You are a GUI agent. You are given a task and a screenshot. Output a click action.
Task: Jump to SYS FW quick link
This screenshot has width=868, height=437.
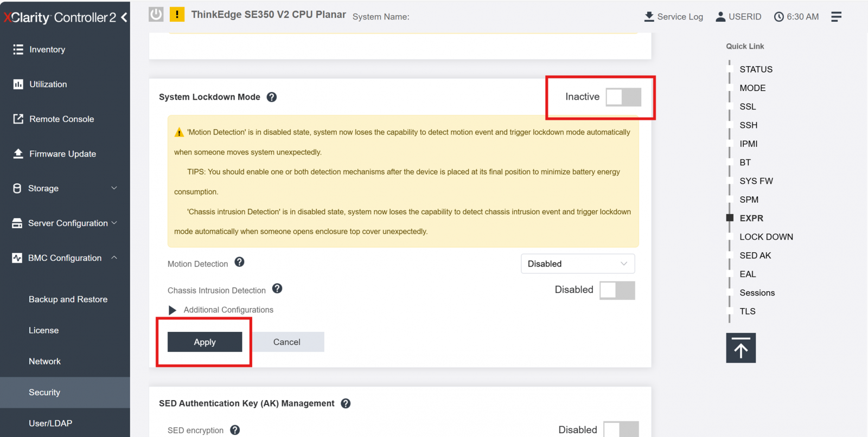[x=756, y=181]
